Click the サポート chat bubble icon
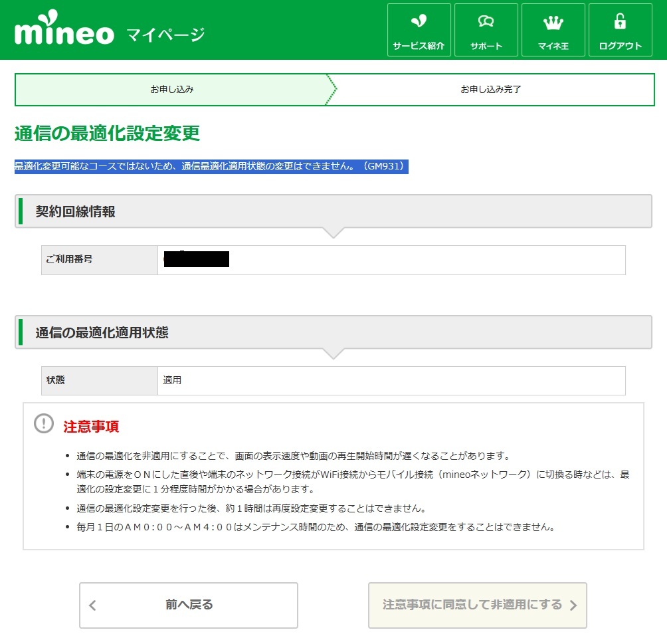Image resolution: width=667 pixels, height=644 pixels. pyautogui.click(x=486, y=22)
